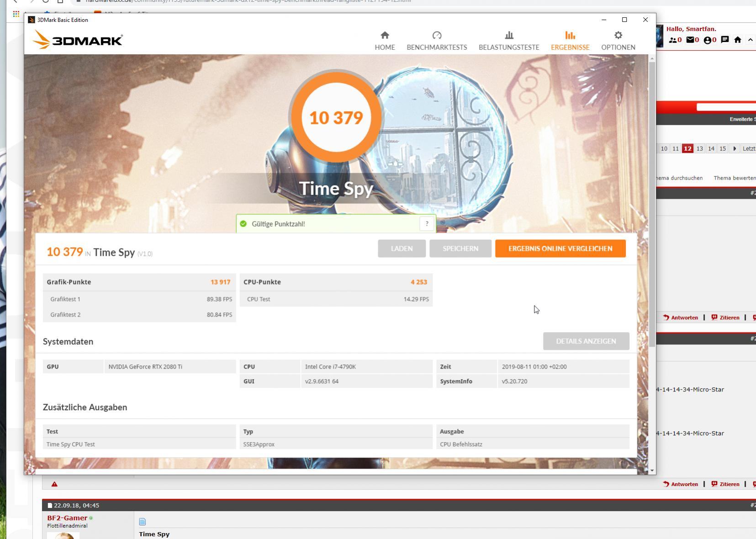Collapse forum header with caret icon
Image resolution: width=756 pixels, height=539 pixels.
[x=750, y=40]
